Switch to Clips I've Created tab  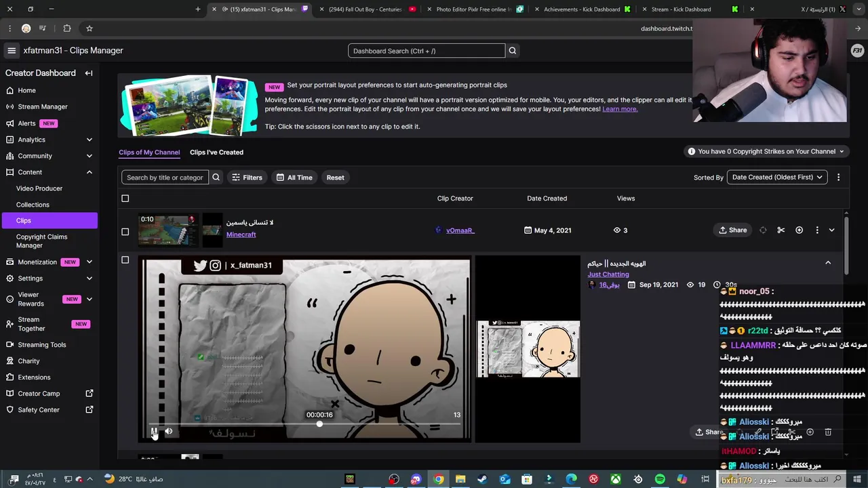[216, 152]
